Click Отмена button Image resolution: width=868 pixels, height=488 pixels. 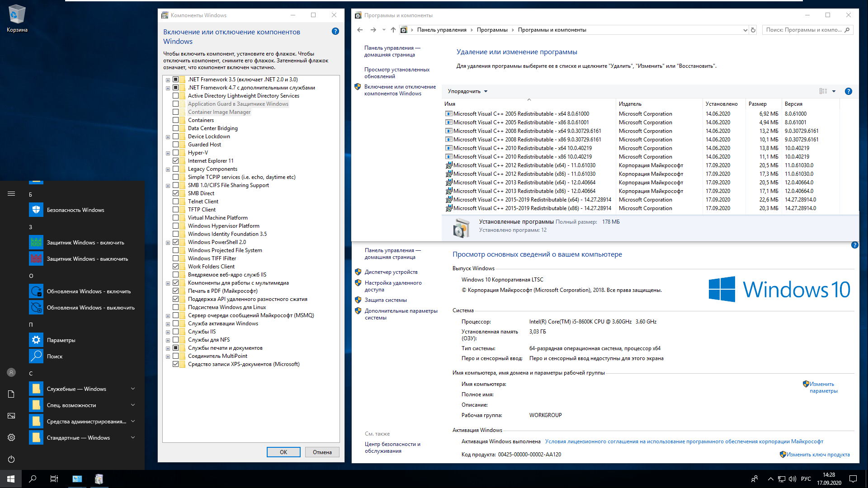click(322, 452)
